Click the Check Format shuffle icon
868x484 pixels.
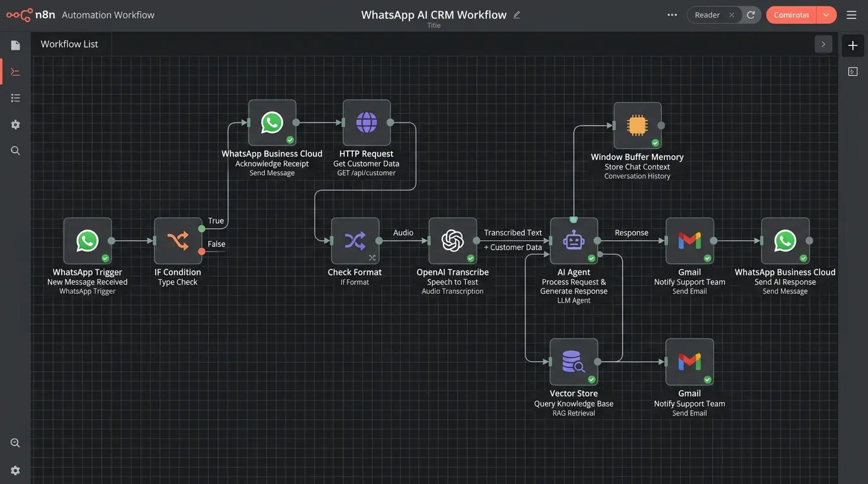pyautogui.click(x=355, y=239)
